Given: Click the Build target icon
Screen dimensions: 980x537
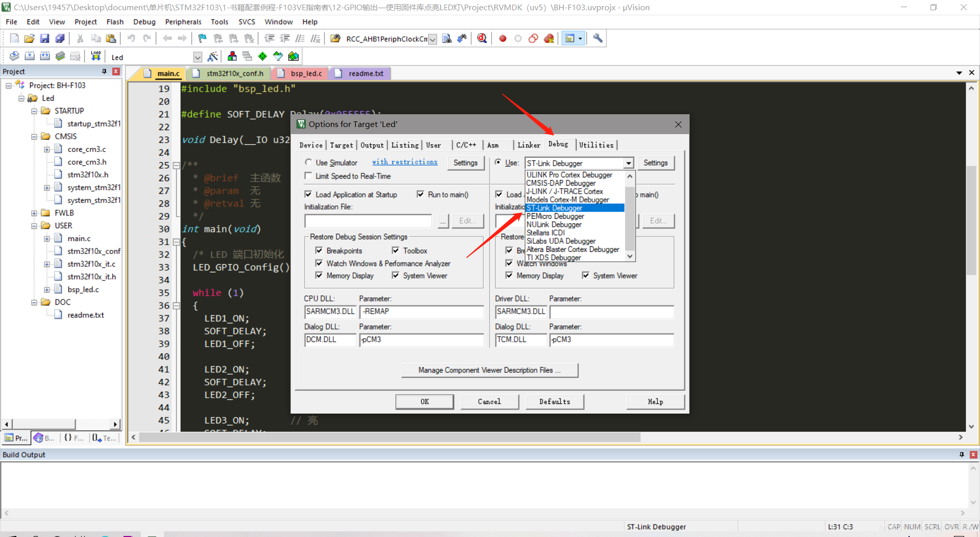Looking at the screenshot, I should 30,57.
